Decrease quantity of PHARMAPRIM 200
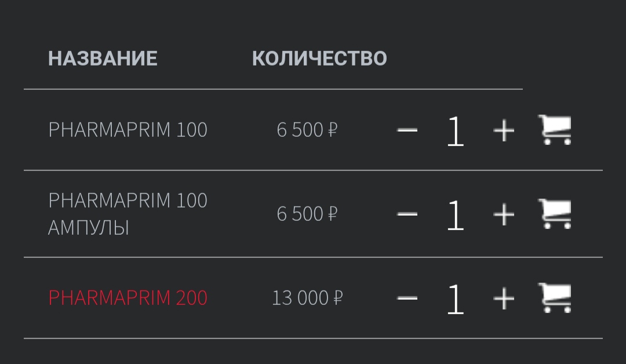626x364 pixels. [407, 298]
